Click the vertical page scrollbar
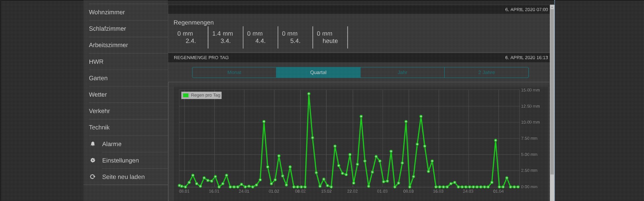 coord(552,100)
